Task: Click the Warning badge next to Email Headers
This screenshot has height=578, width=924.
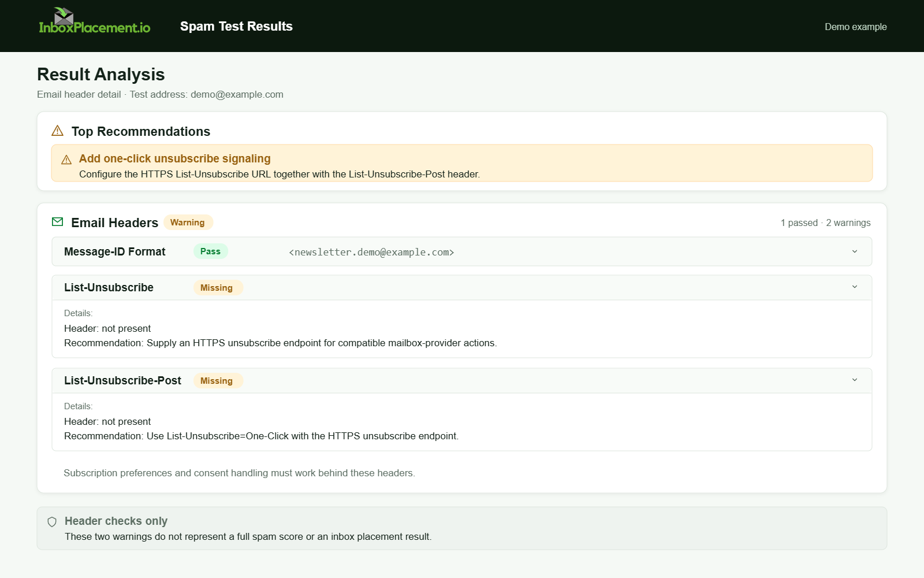Action: pyautogui.click(x=188, y=223)
